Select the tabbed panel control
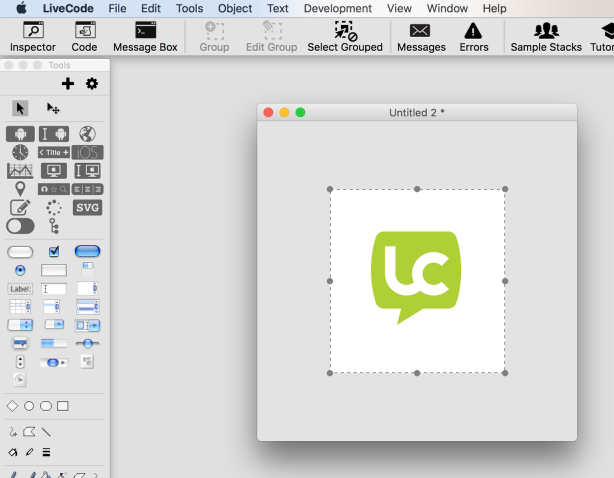614x478 pixels. [x=87, y=270]
